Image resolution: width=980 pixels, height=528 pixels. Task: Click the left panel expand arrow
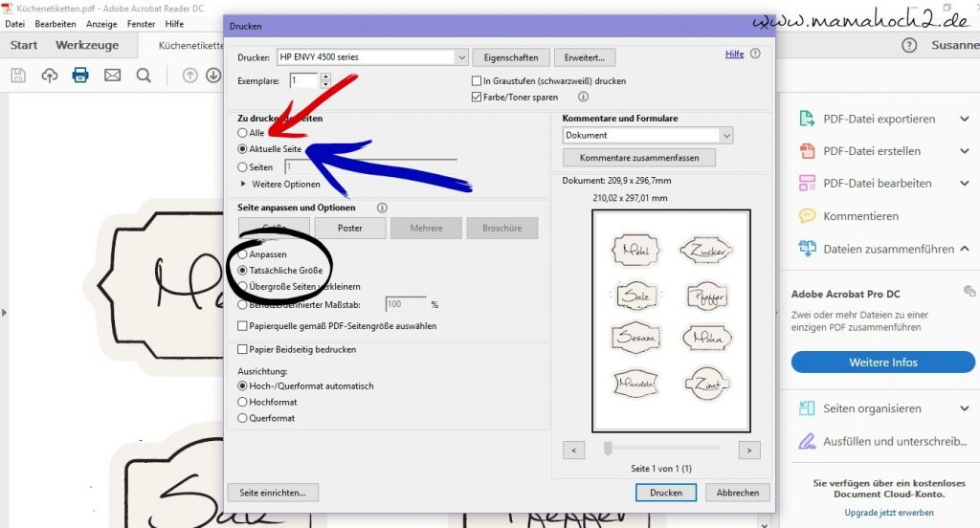pos(5,312)
